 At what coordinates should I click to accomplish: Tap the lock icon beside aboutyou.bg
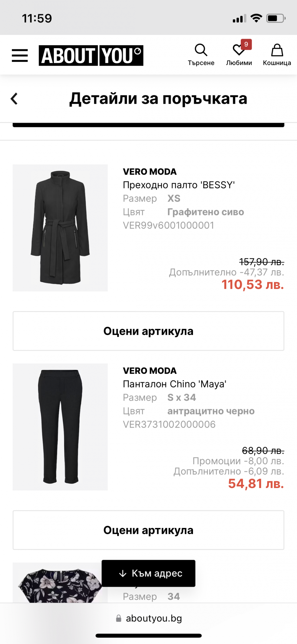point(118,619)
